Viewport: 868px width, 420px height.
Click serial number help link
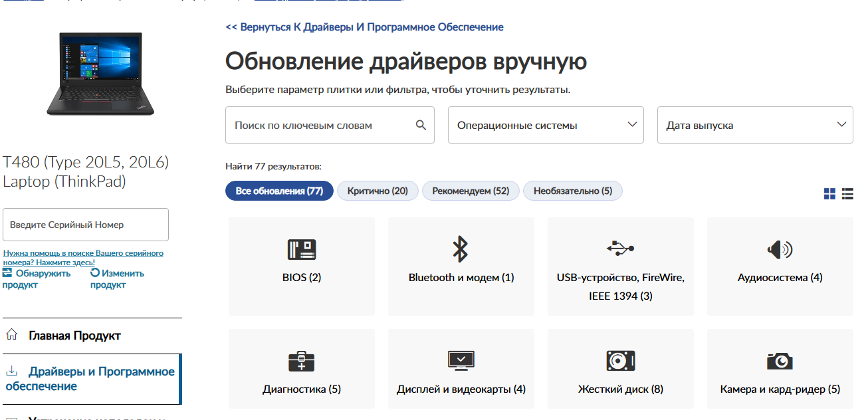tap(83, 258)
